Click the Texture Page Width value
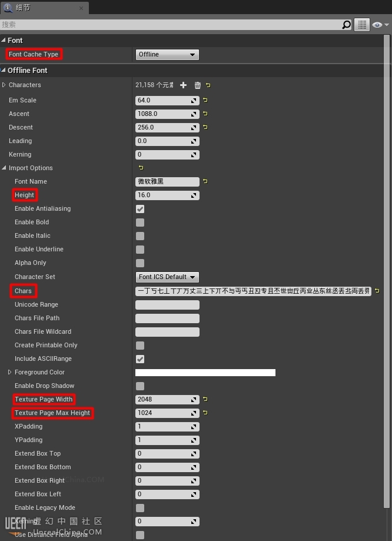392x541 pixels. 167,400
